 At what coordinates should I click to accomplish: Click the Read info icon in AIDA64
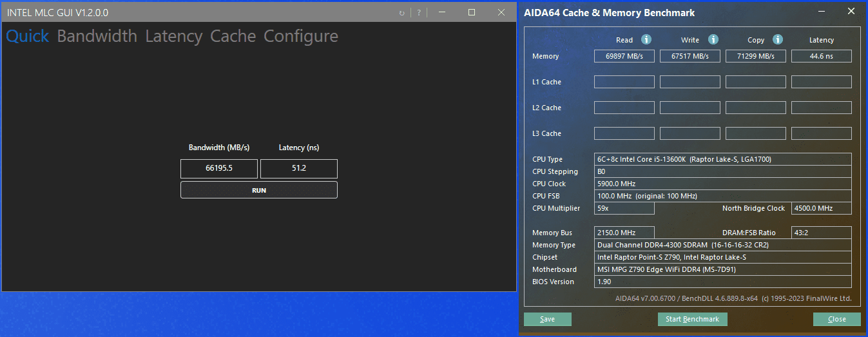(646, 39)
